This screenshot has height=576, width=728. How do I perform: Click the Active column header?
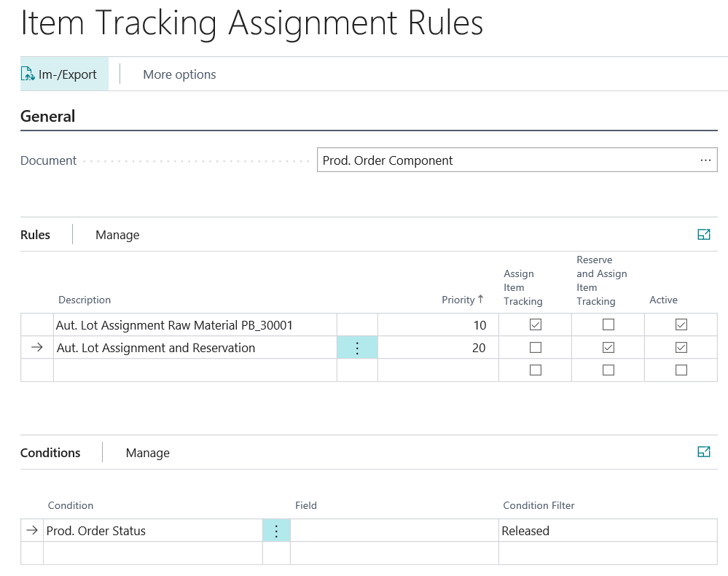pyautogui.click(x=663, y=300)
